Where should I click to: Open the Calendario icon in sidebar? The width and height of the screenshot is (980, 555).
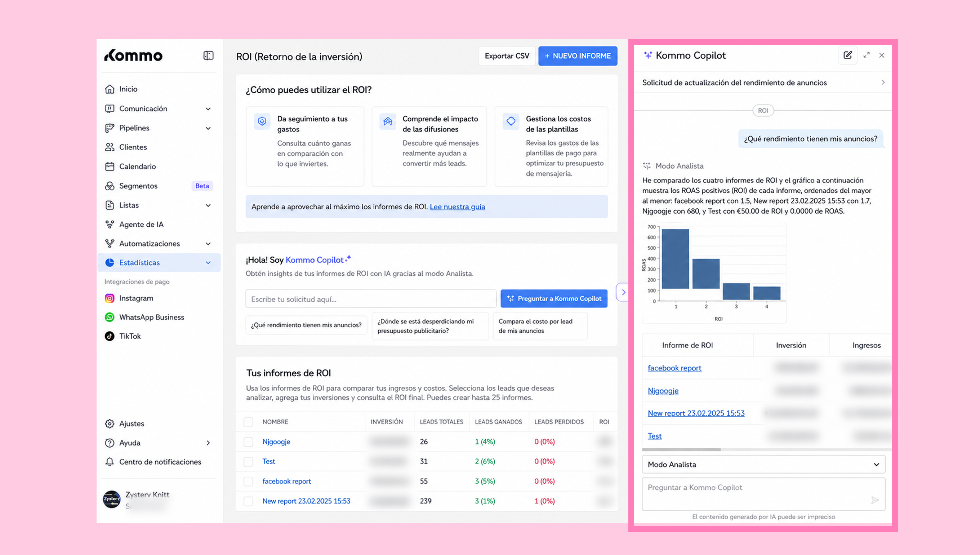tap(110, 166)
